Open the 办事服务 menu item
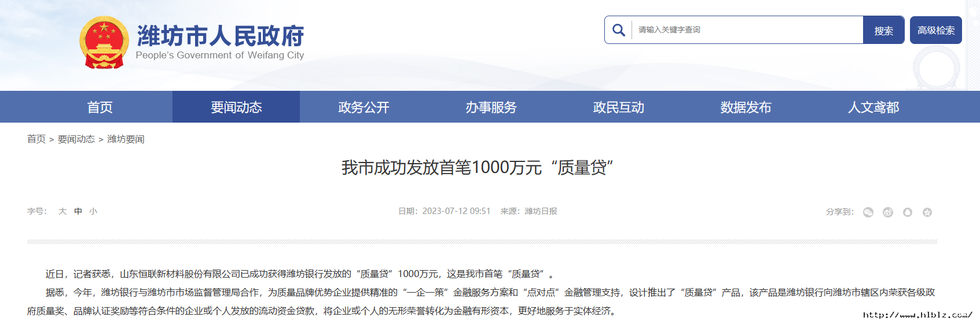The height and width of the screenshot is (332, 980). (491, 107)
